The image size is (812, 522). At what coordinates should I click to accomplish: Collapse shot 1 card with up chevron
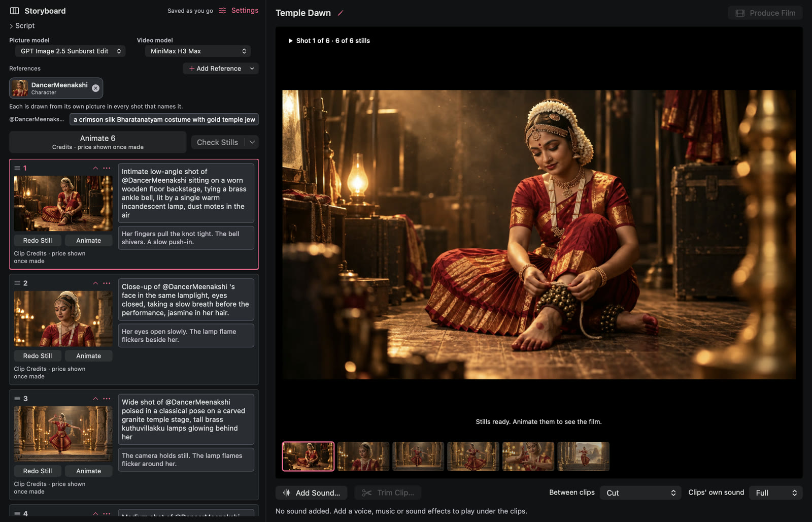coord(95,168)
